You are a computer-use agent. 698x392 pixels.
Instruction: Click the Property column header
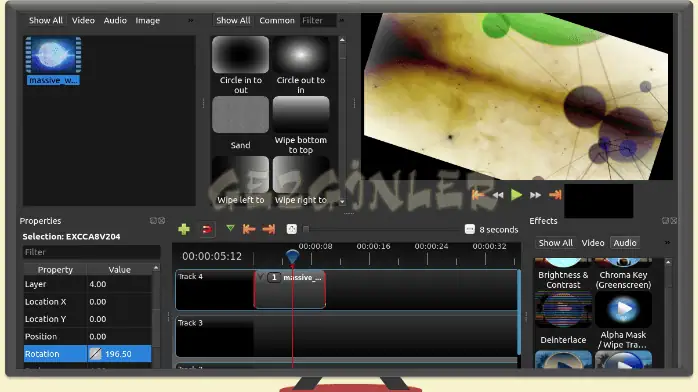pos(55,270)
